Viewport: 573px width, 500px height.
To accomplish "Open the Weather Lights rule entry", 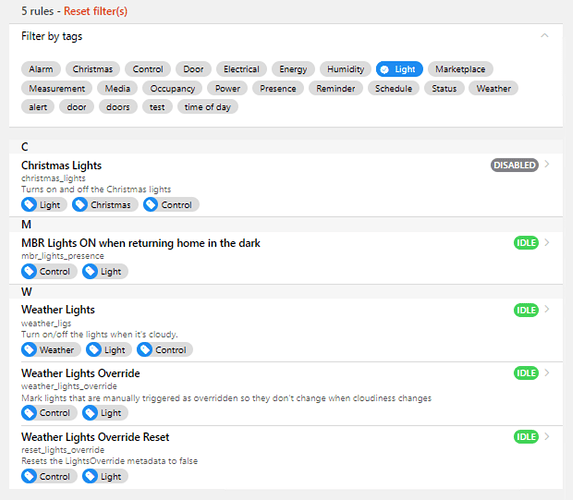I will 286,330.
